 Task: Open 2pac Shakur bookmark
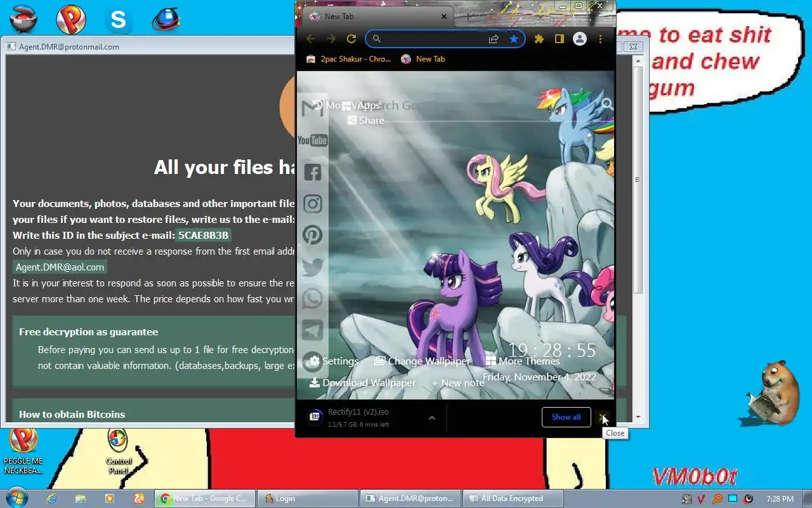pos(348,59)
